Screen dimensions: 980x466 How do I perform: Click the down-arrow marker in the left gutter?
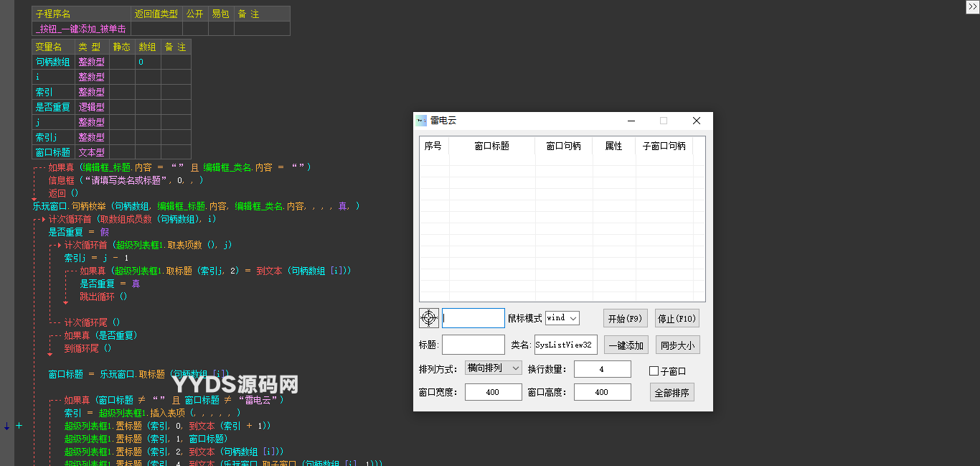coord(6,426)
